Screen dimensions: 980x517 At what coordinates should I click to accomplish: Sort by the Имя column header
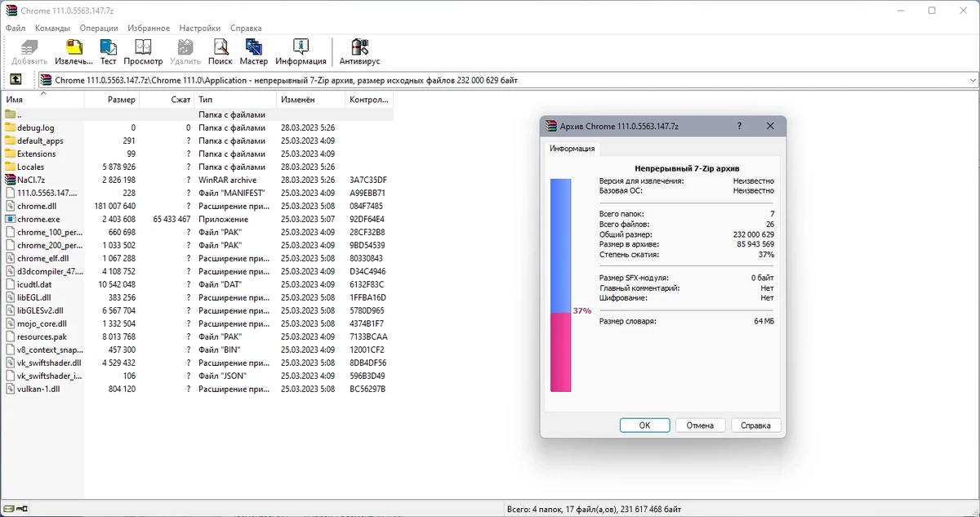pyautogui.click(x=42, y=100)
